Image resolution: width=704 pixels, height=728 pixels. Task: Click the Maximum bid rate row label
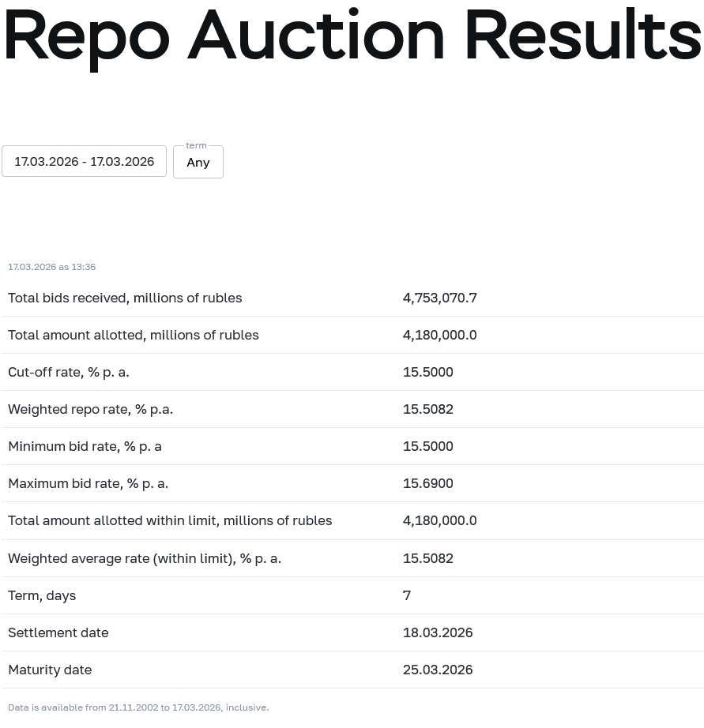(x=88, y=483)
